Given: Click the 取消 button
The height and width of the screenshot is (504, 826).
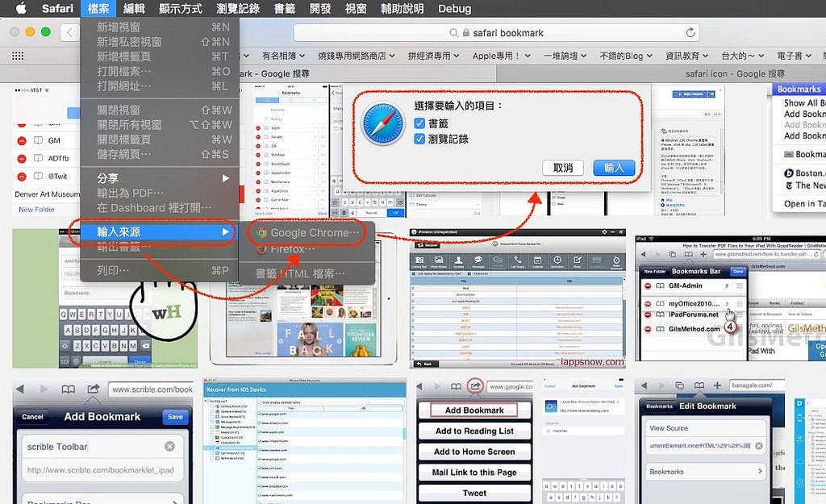Looking at the screenshot, I should click(562, 168).
